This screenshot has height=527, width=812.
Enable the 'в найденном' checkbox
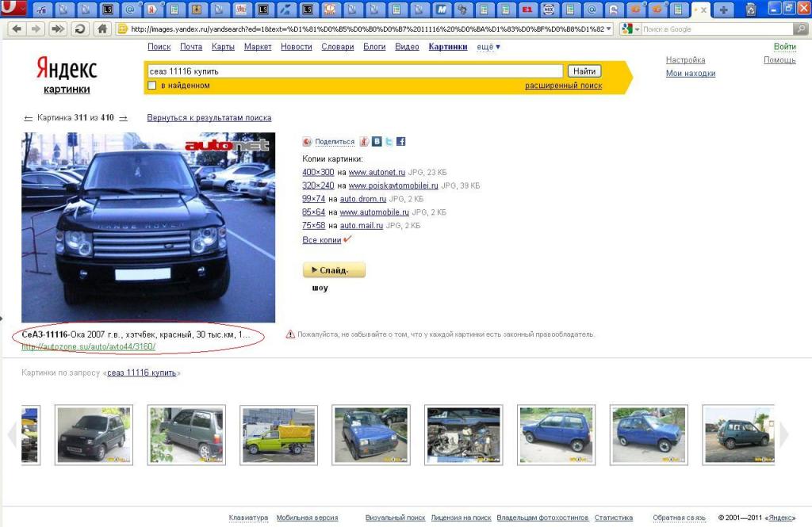pyautogui.click(x=152, y=86)
